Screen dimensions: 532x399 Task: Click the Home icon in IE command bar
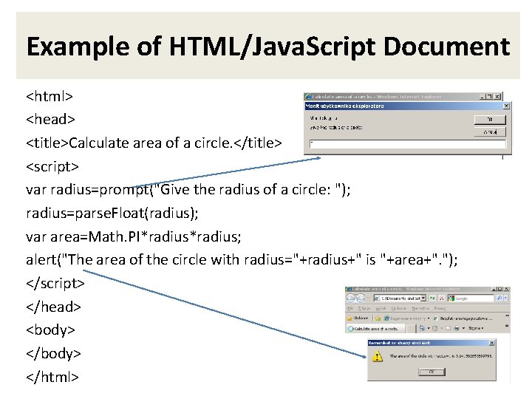click(422, 328)
